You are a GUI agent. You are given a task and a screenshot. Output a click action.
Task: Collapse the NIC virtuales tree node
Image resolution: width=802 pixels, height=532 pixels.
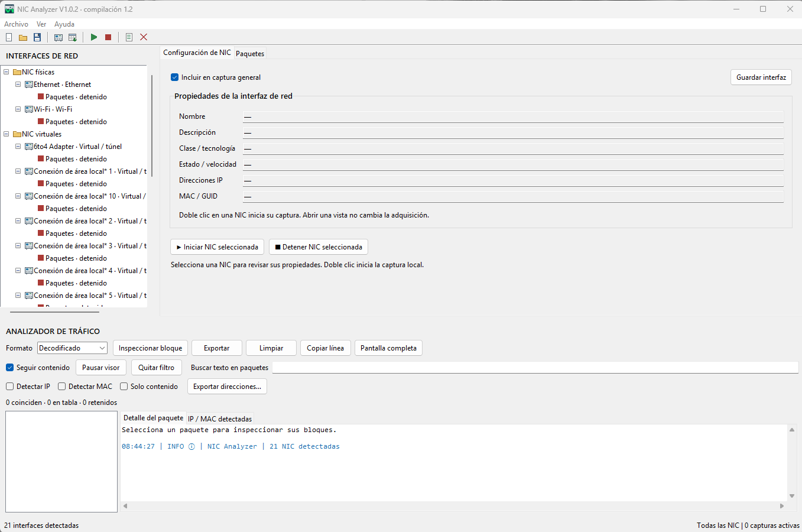[x=7, y=134]
